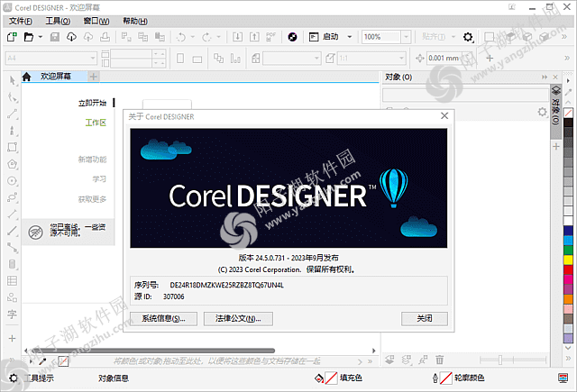The height and width of the screenshot is (392, 577).
Task: Click the Objects docker gear icon
Action: click(543, 112)
